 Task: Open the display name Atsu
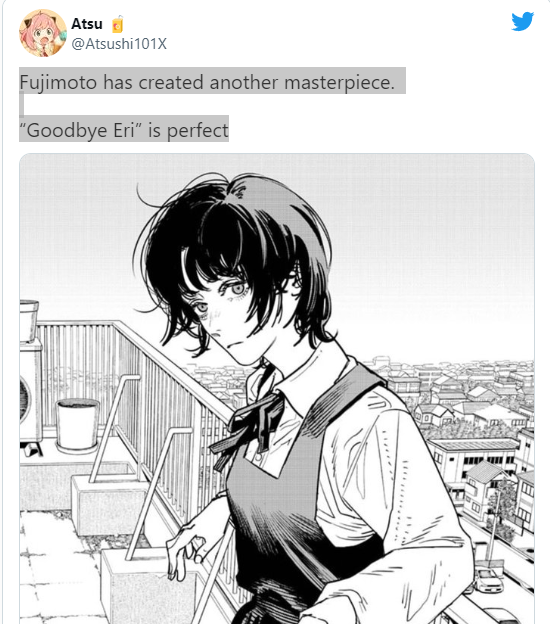pyautogui.click(x=87, y=24)
